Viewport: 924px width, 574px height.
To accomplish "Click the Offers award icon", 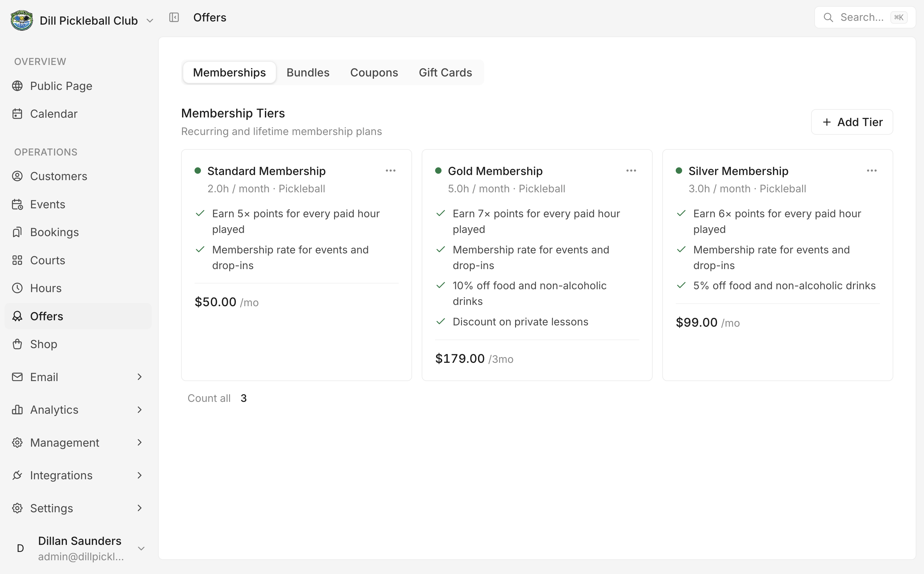I will point(17,316).
